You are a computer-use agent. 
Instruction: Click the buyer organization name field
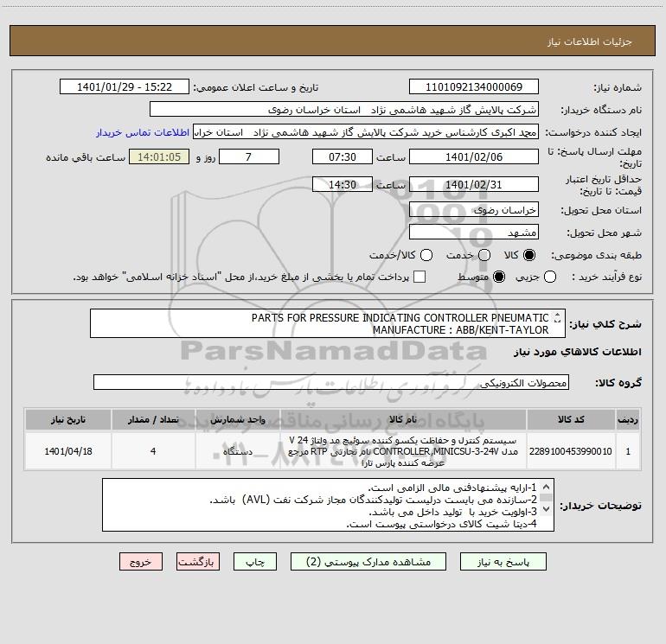pyautogui.click(x=344, y=109)
